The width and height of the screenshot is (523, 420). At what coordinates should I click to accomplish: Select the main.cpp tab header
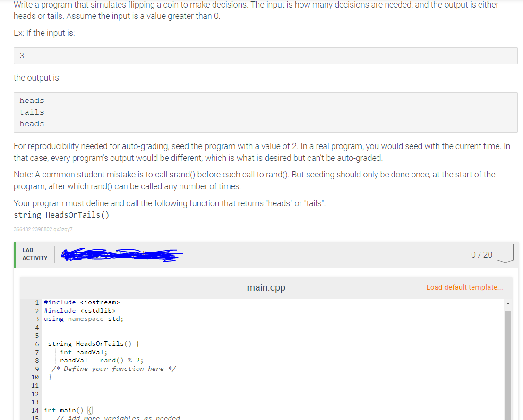(x=266, y=287)
